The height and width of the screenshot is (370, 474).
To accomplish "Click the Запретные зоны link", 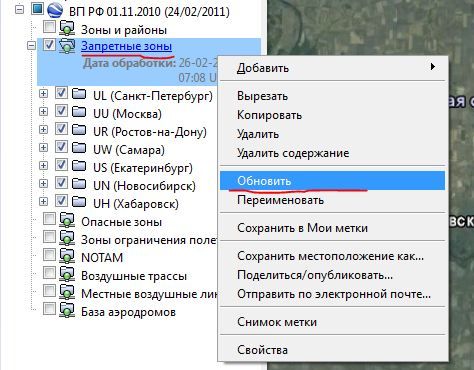I will (x=126, y=46).
